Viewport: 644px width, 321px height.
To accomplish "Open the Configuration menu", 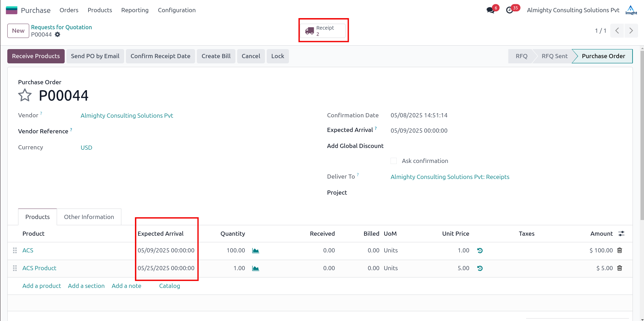I will click(x=177, y=10).
